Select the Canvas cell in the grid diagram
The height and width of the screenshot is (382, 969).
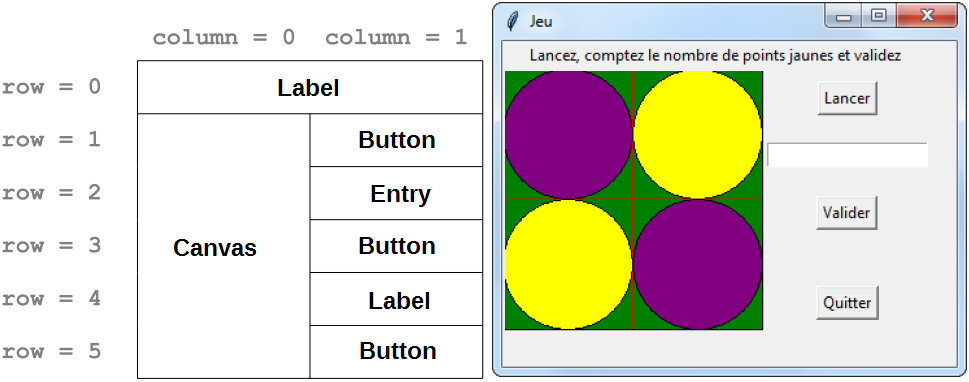tap(224, 246)
